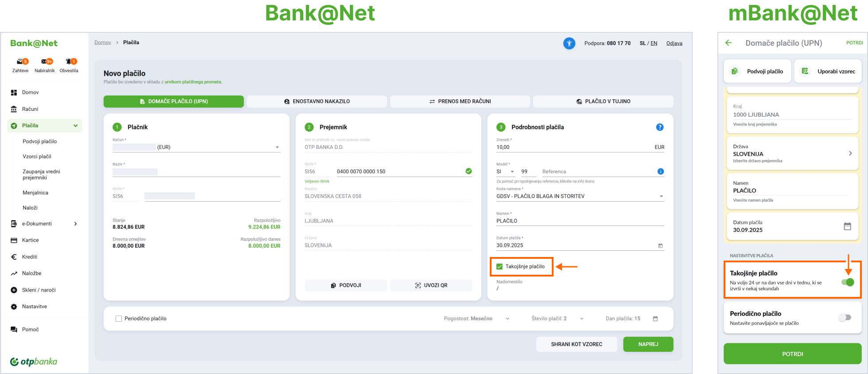
Task: Open Obvestila notifications bell
Action: tap(70, 62)
